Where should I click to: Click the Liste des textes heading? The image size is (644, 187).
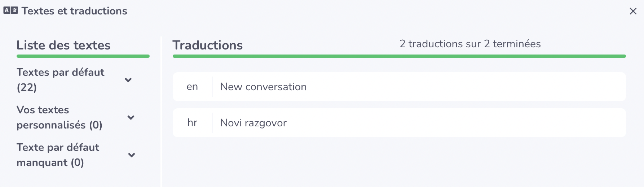tap(63, 45)
